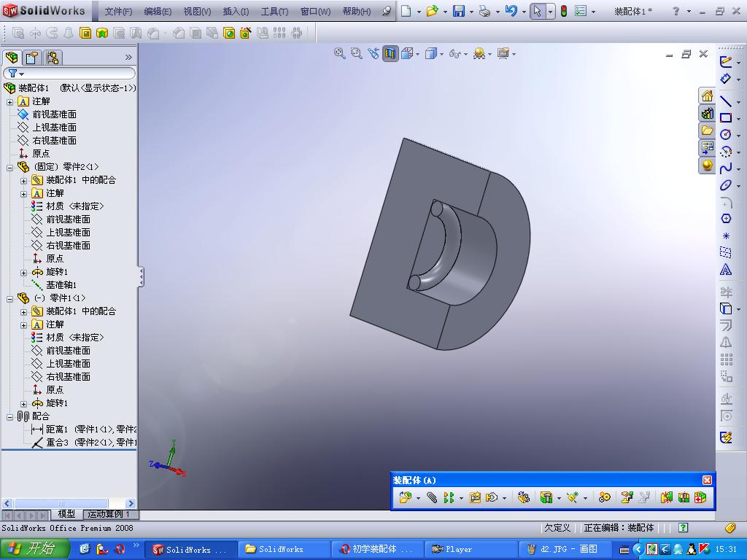Select the 运动算例 1 tab
Screen dimensions: 747x560
110,514
